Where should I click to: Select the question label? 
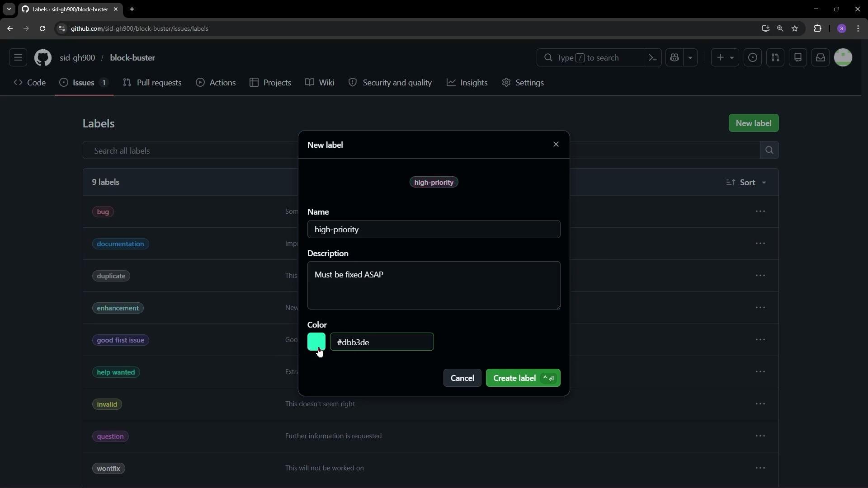110,436
